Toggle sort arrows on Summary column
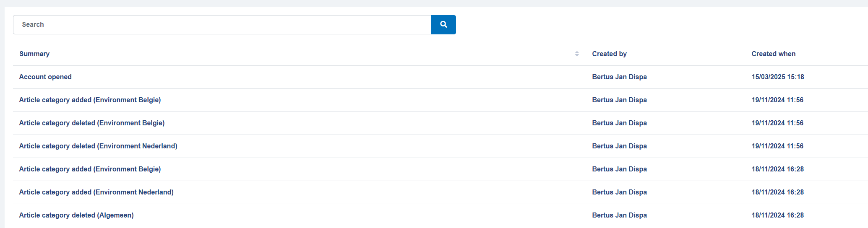The width and height of the screenshot is (868, 228). pyautogui.click(x=577, y=54)
